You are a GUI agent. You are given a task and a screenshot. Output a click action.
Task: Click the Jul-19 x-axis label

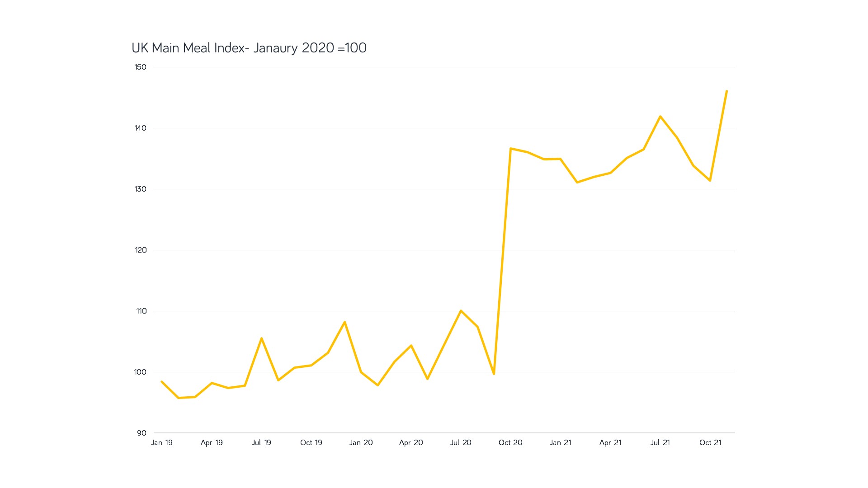pos(261,442)
